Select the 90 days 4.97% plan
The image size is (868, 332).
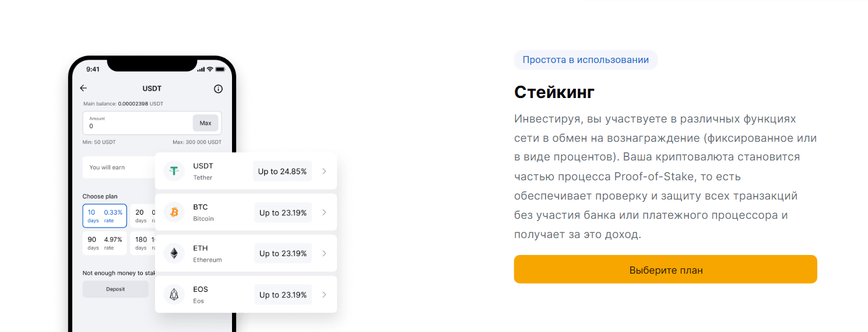coord(105,243)
